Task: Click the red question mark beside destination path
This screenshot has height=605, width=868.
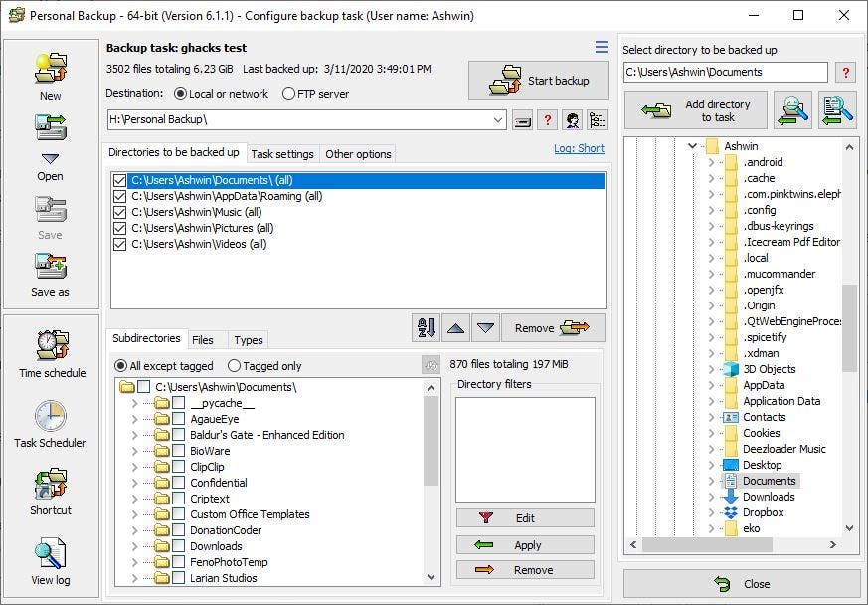Action: (x=548, y=119)
